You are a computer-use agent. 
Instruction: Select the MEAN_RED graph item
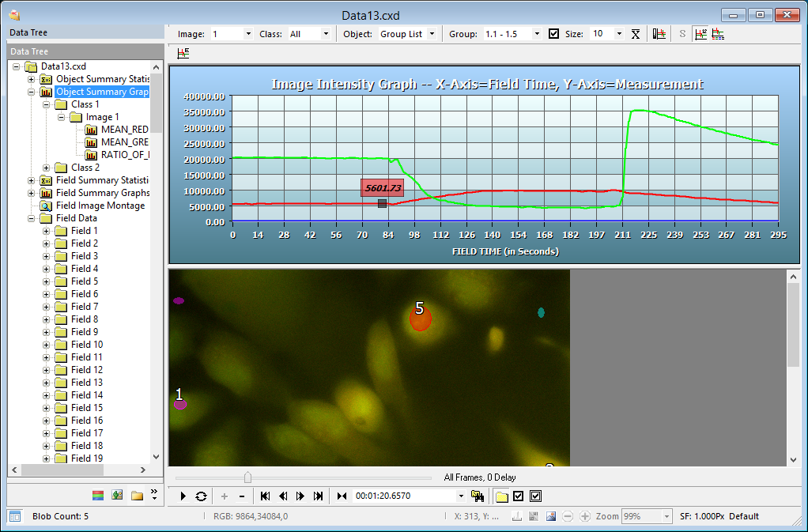[124, 130]
